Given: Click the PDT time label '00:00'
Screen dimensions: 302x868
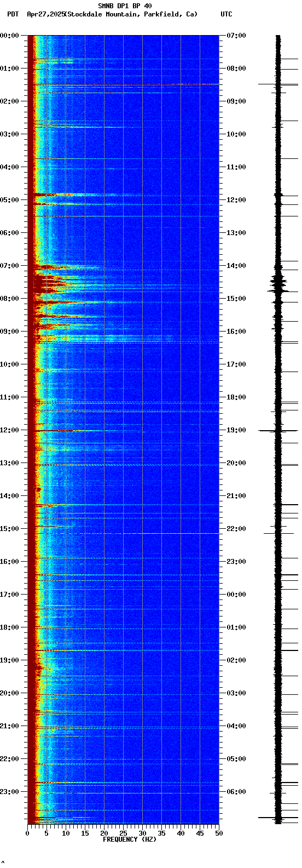Looking at the screenshot, I should point(9,36).
